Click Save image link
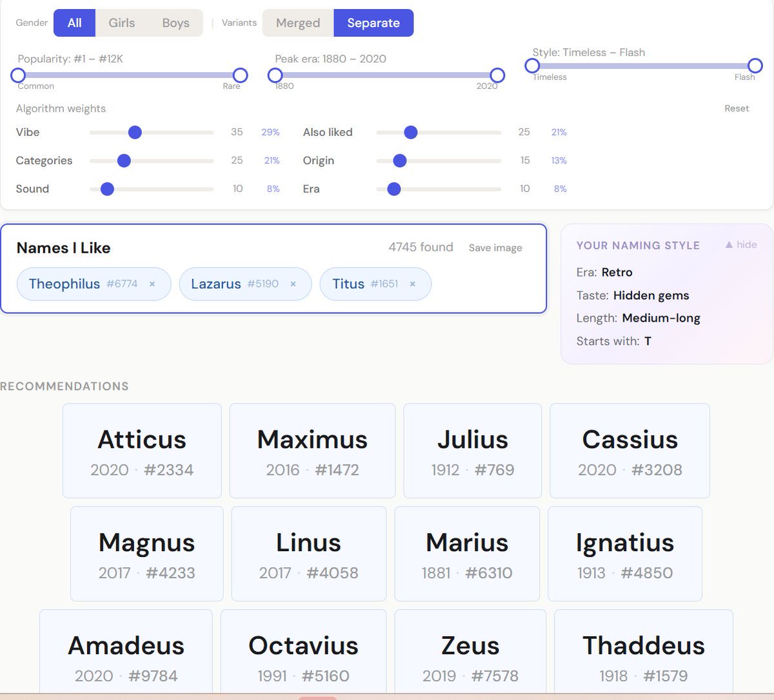774x700 pixels. point(495,248)
